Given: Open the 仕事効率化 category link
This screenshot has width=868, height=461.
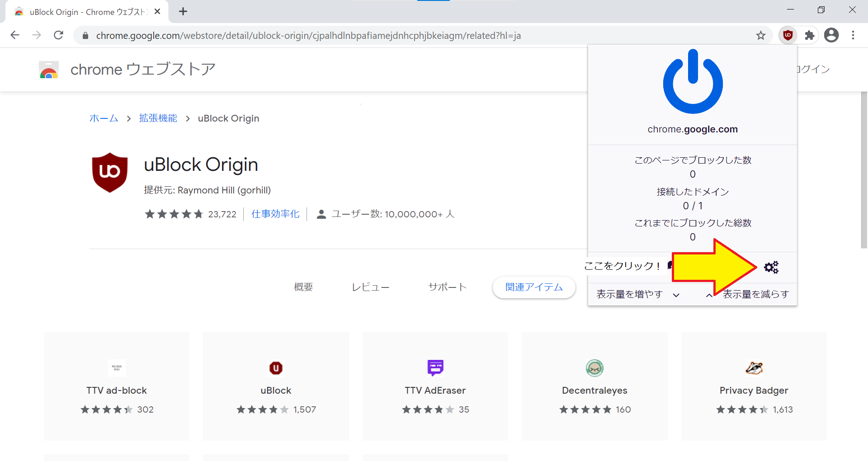Looking at the screenshot, I should coord(275,214).
